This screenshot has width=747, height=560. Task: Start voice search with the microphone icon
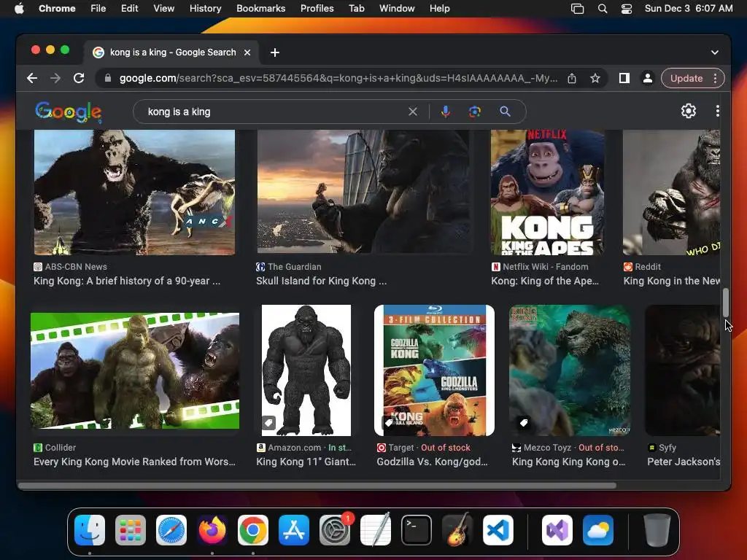click(x=446, y=112)
